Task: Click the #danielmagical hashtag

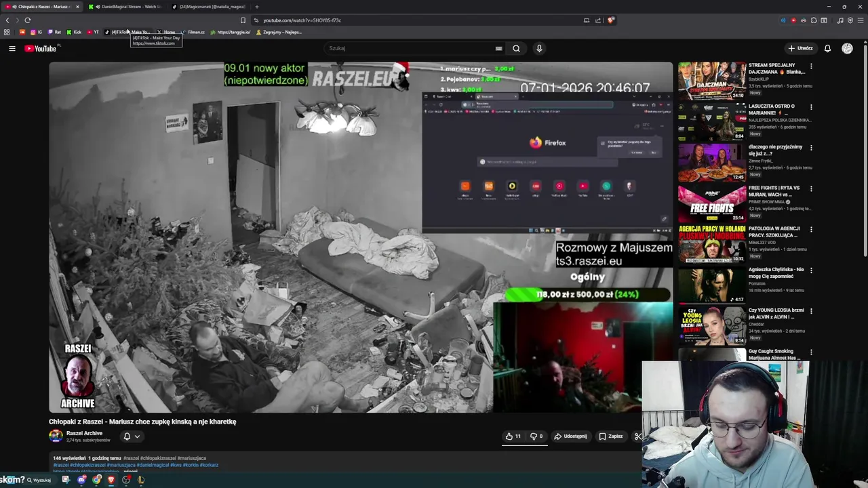Action: point(153,465)
